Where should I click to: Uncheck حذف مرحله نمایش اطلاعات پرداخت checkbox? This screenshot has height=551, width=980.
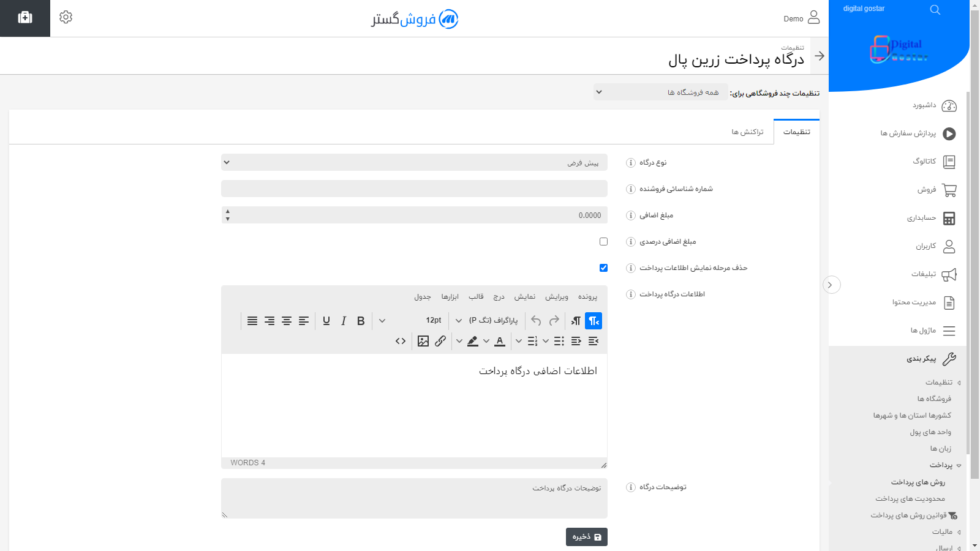[603, 268]
